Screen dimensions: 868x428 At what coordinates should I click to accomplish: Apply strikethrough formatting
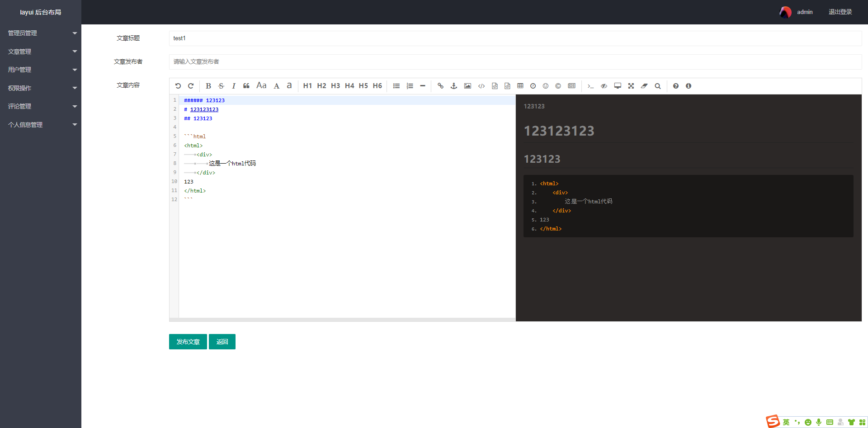pos(221,86)
